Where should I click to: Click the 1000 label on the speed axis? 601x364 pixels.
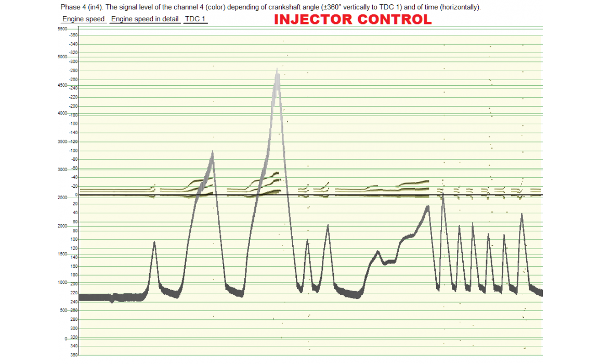point(62,282)
